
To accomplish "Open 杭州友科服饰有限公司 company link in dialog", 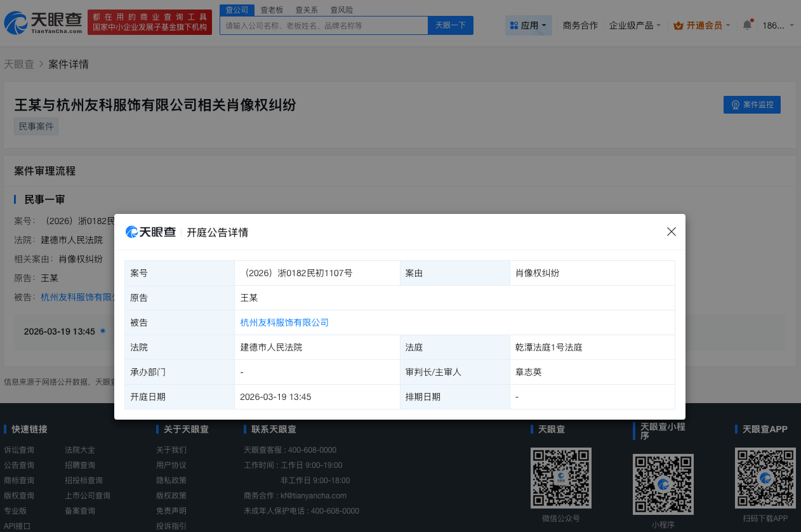I will [x=284, y=323].
